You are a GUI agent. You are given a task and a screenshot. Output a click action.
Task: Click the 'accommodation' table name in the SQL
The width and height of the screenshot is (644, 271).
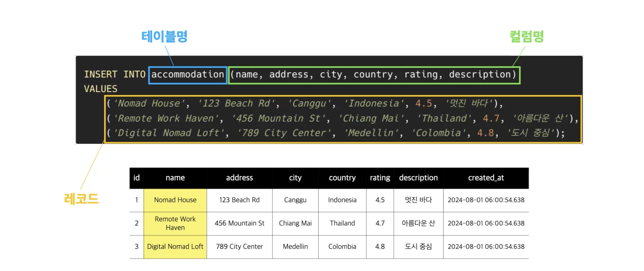[188, 74]
